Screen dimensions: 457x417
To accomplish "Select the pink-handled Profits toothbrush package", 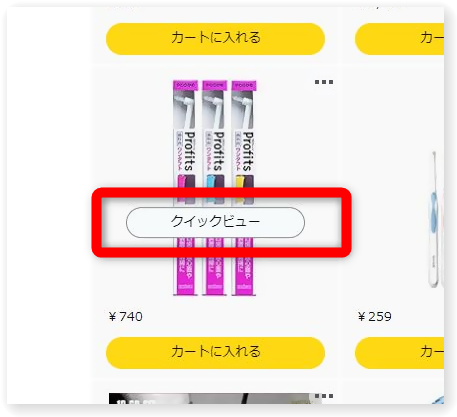I will coord(185,188).
